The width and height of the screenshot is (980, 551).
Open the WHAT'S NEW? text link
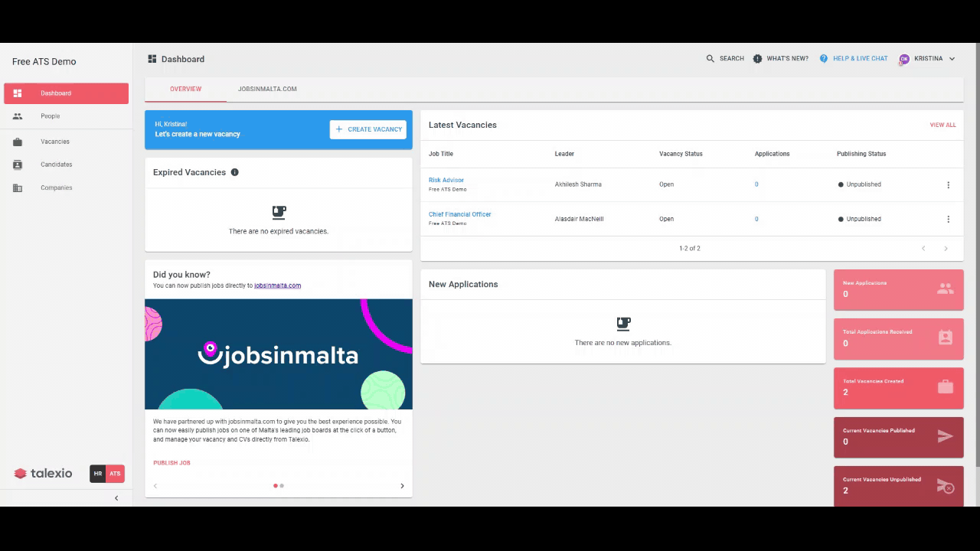788,59
